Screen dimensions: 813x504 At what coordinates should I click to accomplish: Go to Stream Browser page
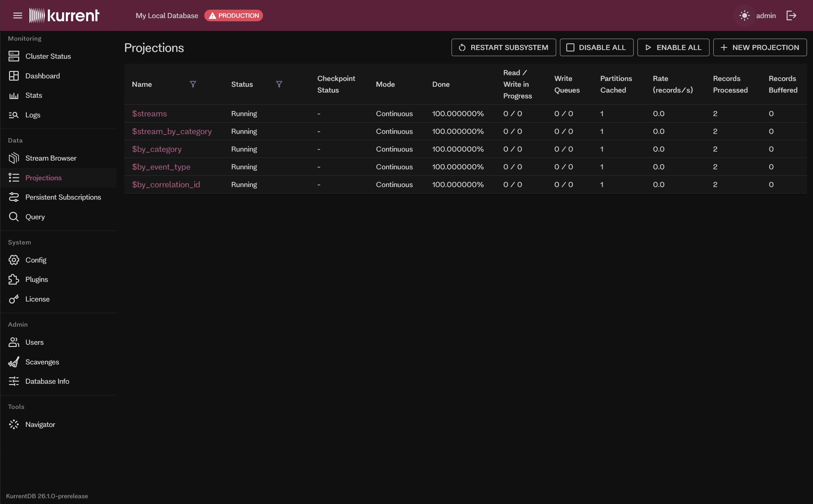point(51,158)
